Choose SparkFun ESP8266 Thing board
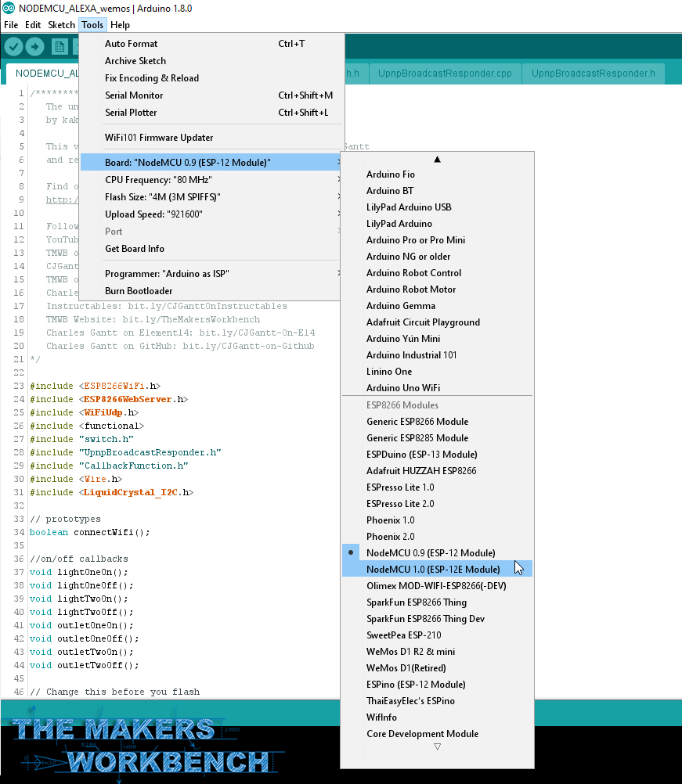Image resolution: width=682 pixels, height=784 pixels. point(438,602)
